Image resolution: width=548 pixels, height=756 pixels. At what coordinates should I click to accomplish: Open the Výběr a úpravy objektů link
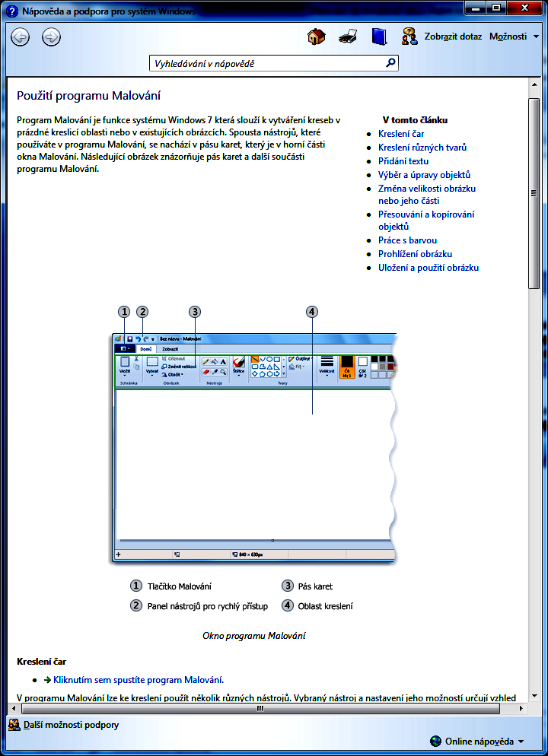(x=425, y=175)
